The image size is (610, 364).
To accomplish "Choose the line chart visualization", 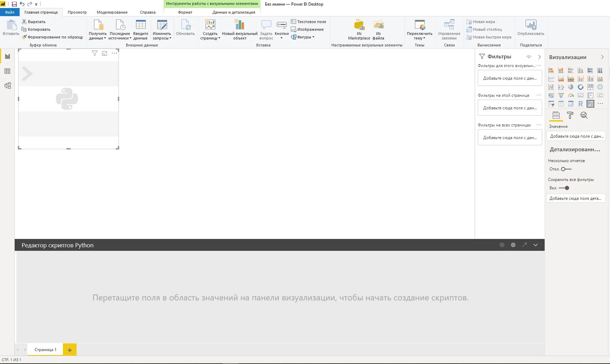I will [551, 79].
